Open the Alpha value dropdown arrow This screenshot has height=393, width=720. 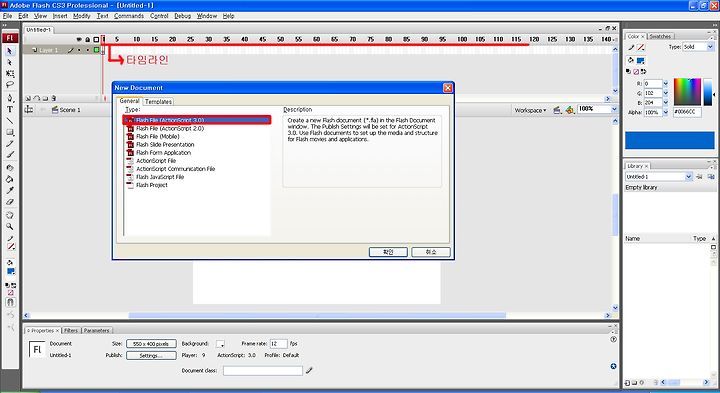coord(665,112)
